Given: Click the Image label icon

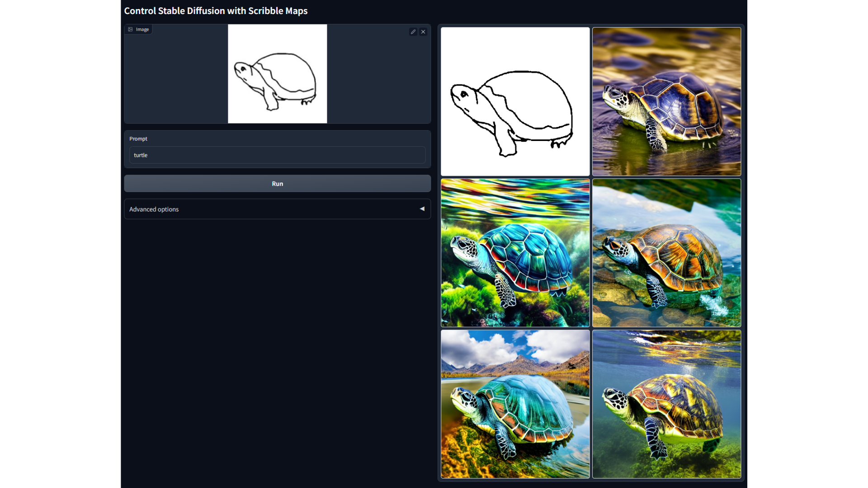Looking at the screenshot, I should (x=131, y=29).
